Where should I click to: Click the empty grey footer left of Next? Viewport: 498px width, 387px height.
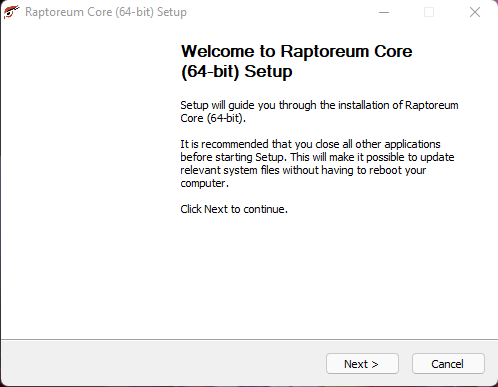[163, 363]
